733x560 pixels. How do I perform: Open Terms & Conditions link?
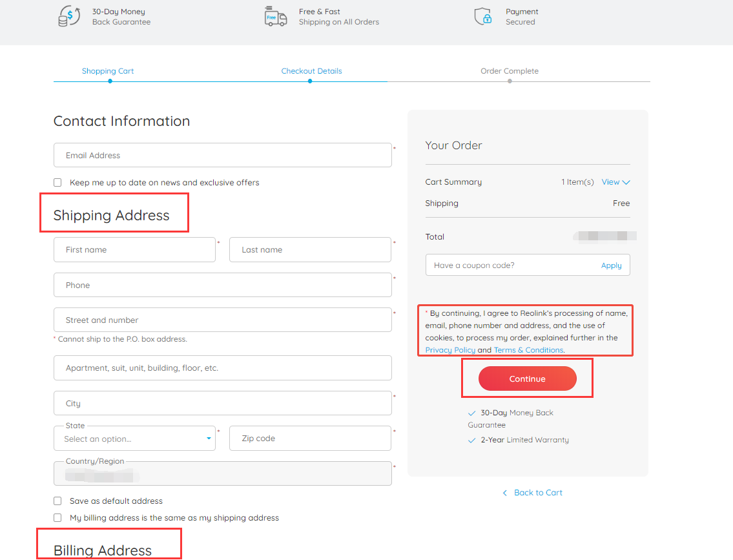point(528,350)
